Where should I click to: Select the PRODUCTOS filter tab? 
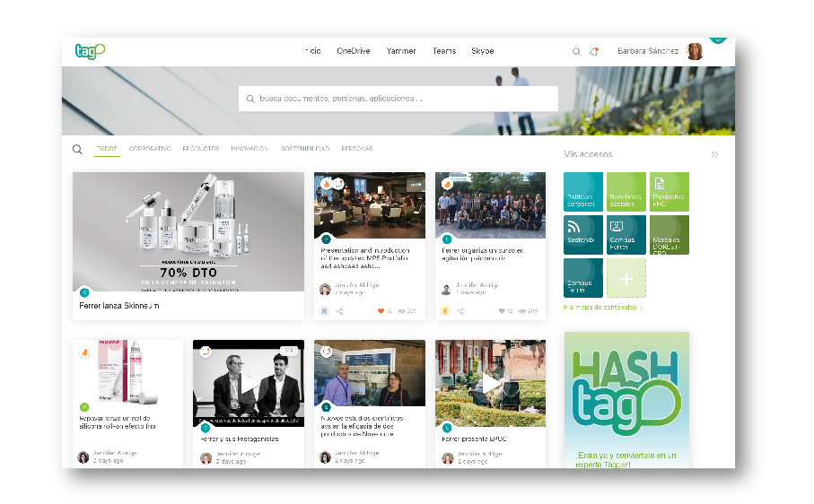(201, 149)
